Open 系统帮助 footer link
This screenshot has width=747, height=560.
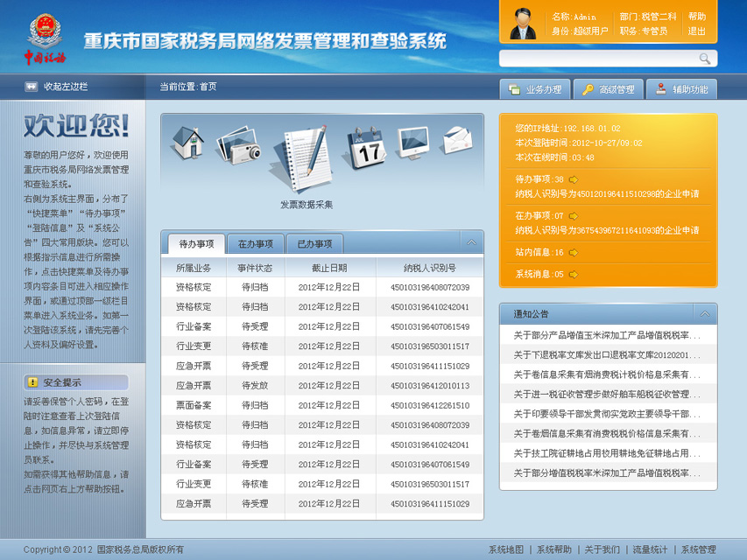(x=554, y=549)
